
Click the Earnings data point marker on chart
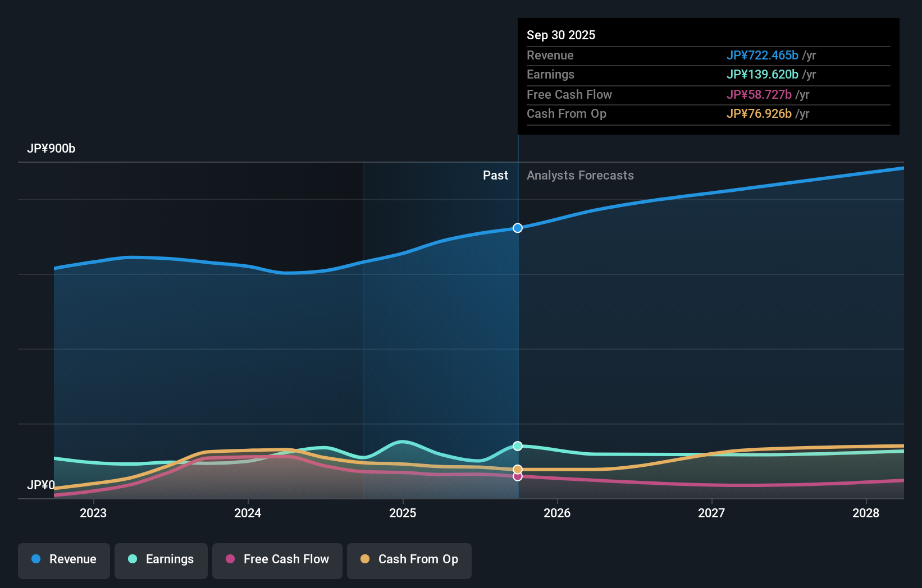click(x=517, y=446)
